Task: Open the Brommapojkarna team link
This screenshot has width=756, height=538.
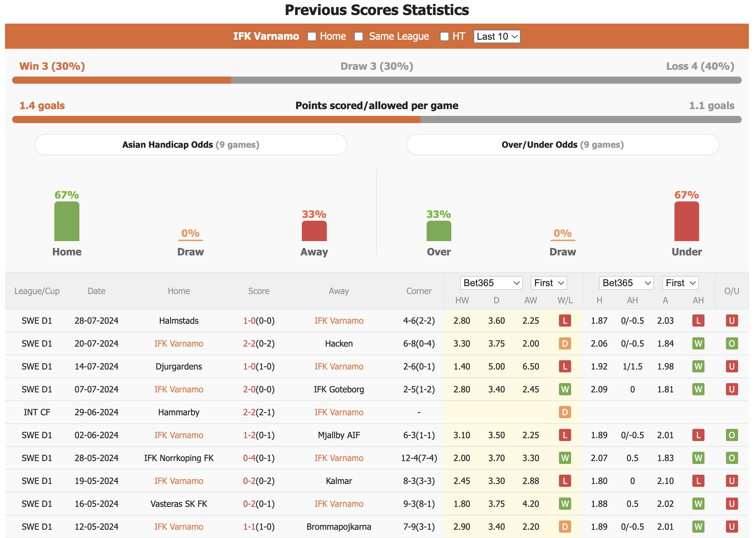Action: [339, 527]
